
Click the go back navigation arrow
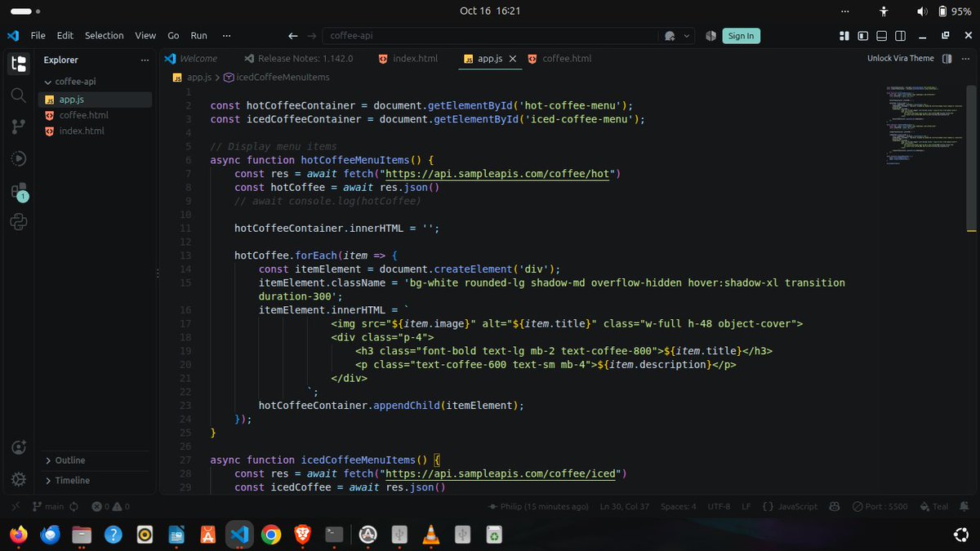(x=293, y=36)
